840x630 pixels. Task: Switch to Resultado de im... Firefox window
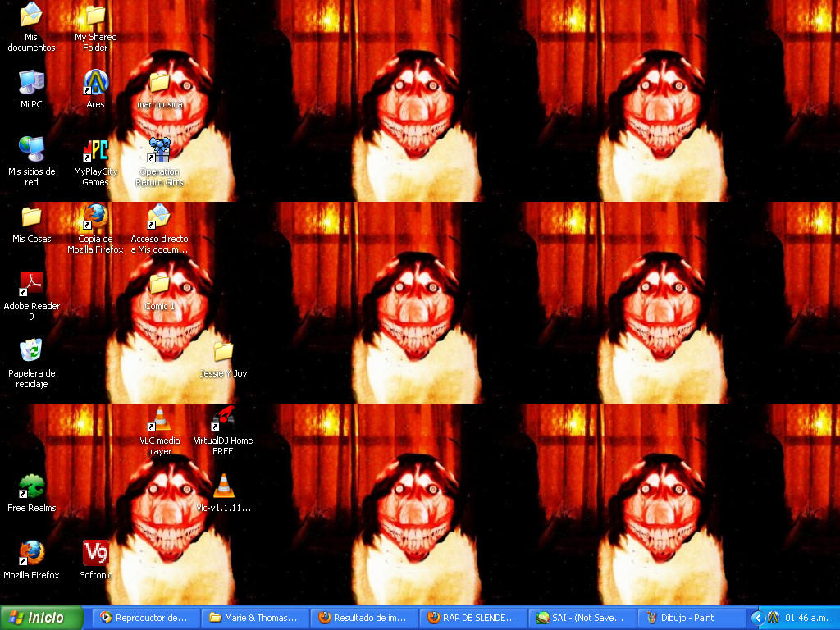(x=365, y=618)
